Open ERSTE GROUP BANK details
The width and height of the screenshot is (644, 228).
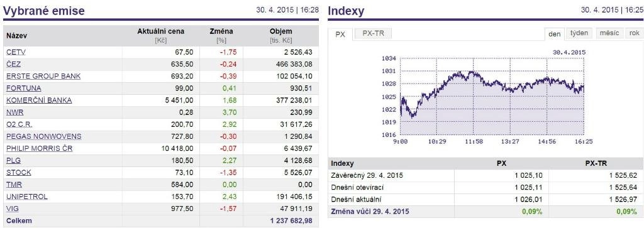tap(43, 76)
